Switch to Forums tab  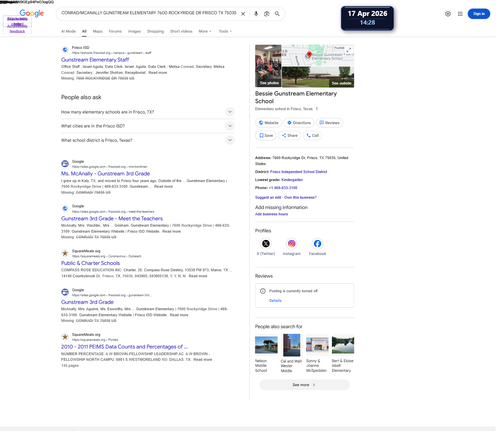coord(115,31)
